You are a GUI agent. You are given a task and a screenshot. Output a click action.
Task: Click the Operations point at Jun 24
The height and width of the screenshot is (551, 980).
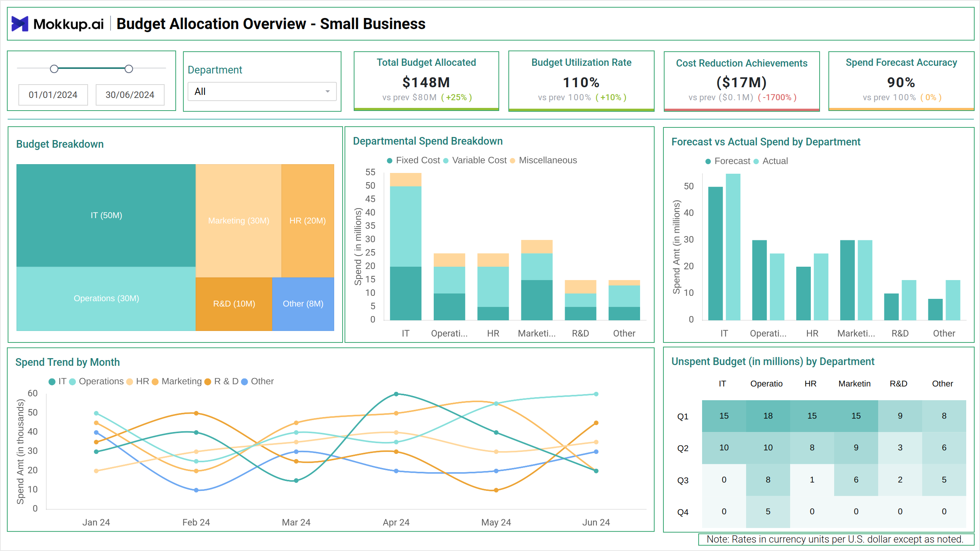pos(596,394)
